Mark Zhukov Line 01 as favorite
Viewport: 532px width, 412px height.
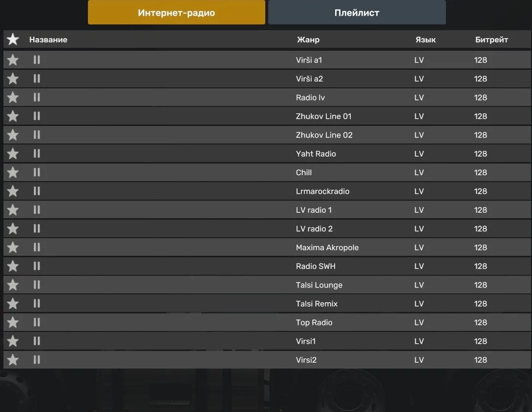tap(13, 116)
